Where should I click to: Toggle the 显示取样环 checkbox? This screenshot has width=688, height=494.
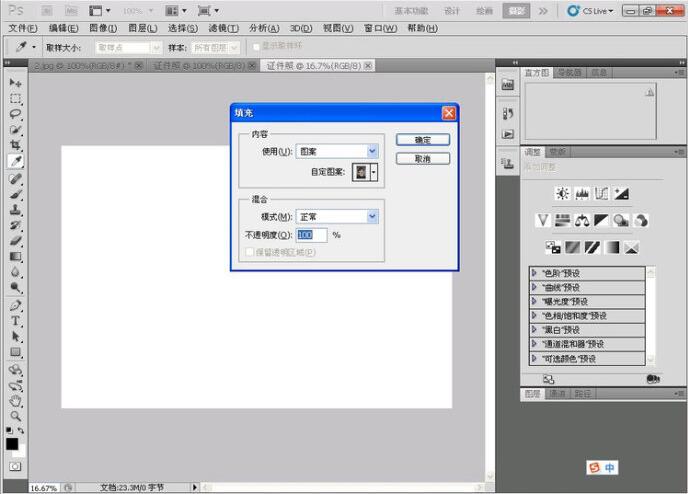click(x=255, y=47)
